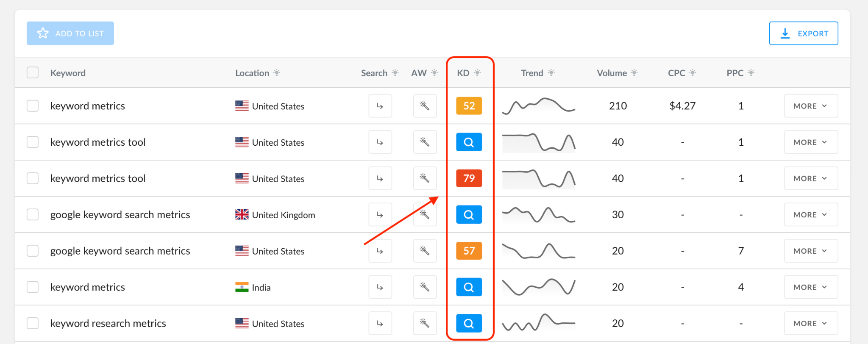This screenshot has height=344, width=868.
Task: Open MORE options for keyword research metrics
Action: (x=811, y=323)
